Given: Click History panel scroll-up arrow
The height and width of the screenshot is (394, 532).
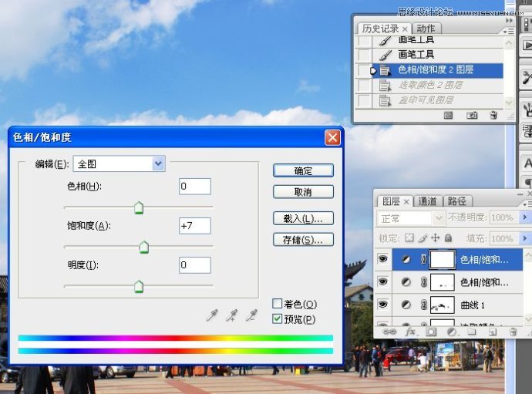Looking at the screenshot, I should (508, 43).
